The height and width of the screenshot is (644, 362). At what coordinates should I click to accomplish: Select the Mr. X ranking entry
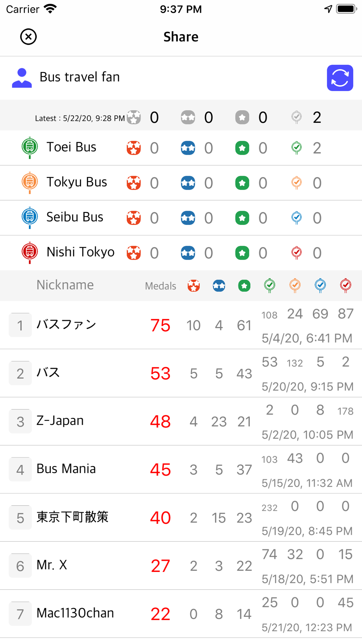click(181, 566)
